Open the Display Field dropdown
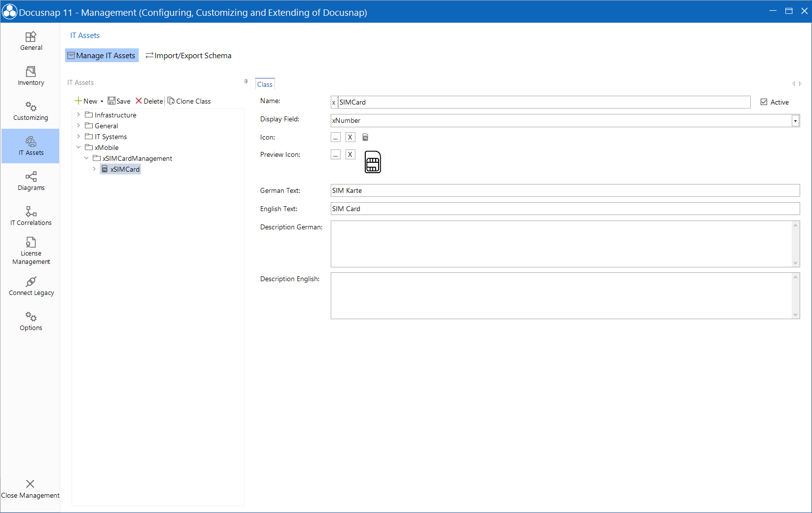This screenshot has height=513, width=812. (795, 120)
